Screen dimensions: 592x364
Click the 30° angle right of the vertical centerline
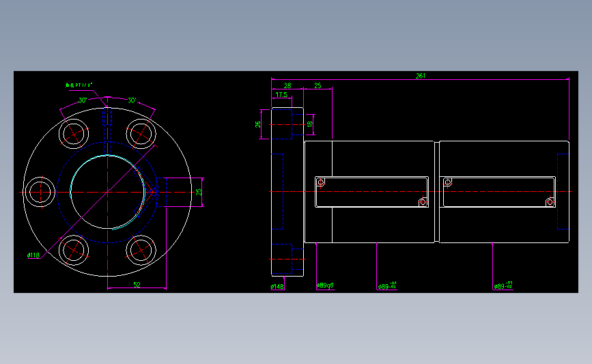click(x=131, y=100)
